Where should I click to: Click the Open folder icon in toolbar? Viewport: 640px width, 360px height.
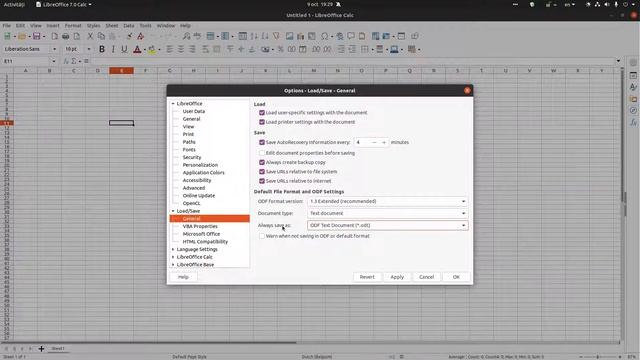tap(22, 36)
